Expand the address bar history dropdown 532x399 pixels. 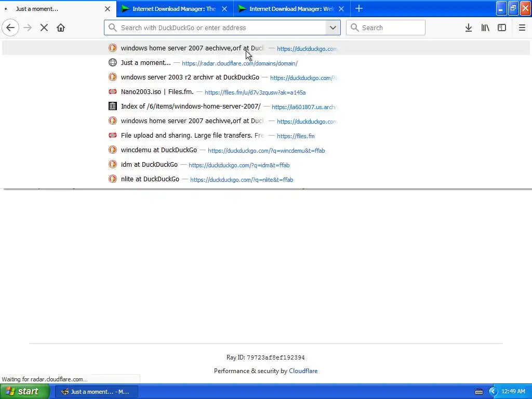[333, 28]
